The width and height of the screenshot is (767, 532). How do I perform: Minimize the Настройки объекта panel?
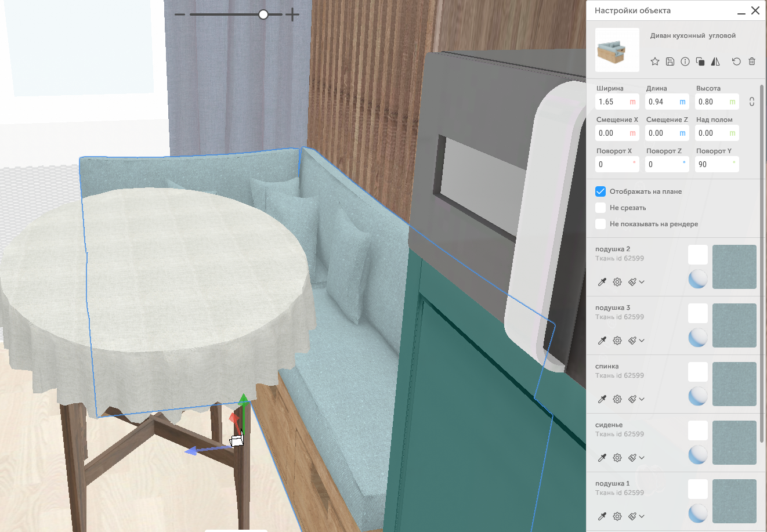click(x=741, y=13)
